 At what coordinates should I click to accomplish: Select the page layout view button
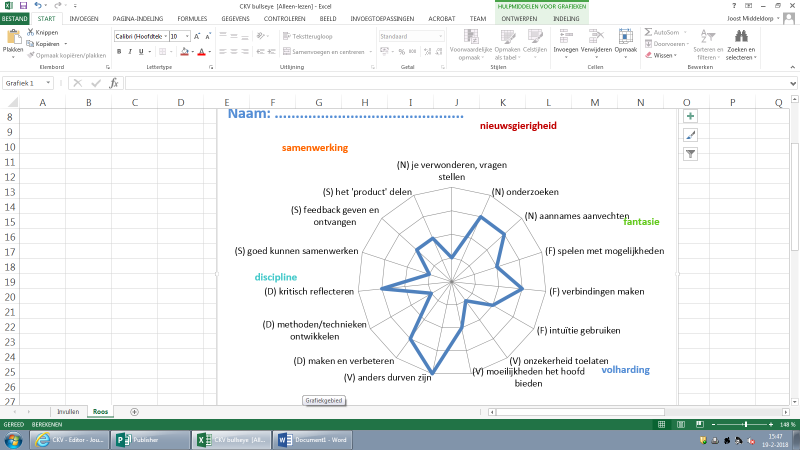point(681,424)
